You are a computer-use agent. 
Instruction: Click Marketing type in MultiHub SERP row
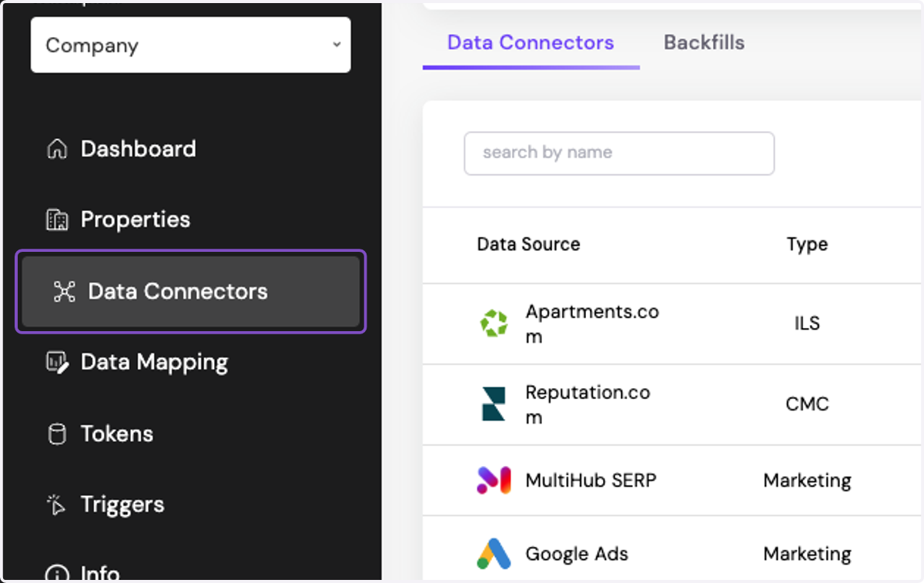[807, 481]
